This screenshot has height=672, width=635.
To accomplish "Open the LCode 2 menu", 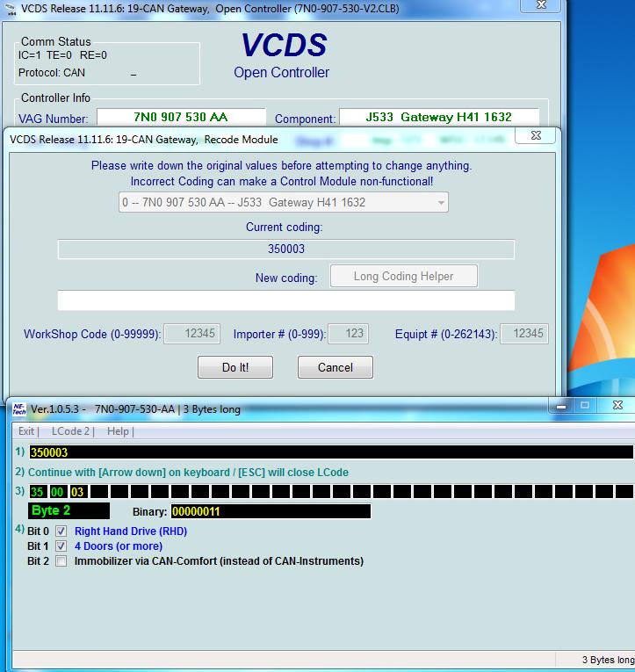I will [70, 431].
